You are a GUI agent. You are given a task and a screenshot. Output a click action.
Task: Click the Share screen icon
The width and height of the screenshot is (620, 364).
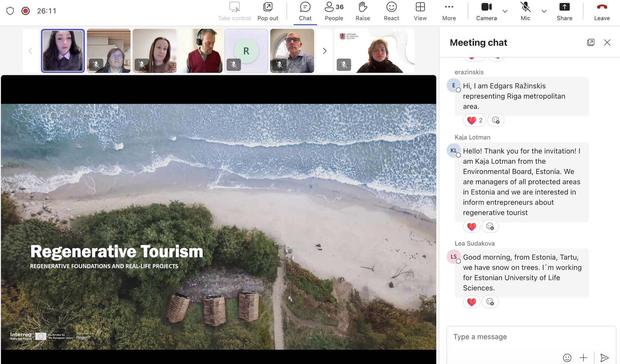pyautogui.click(x=564, y=11)
